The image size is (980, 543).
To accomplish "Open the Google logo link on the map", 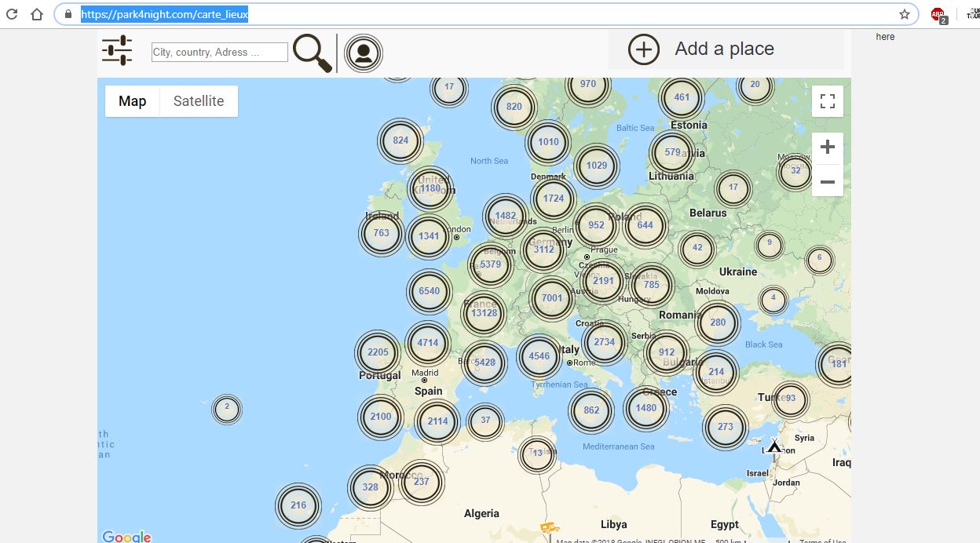I will (126, 535).
